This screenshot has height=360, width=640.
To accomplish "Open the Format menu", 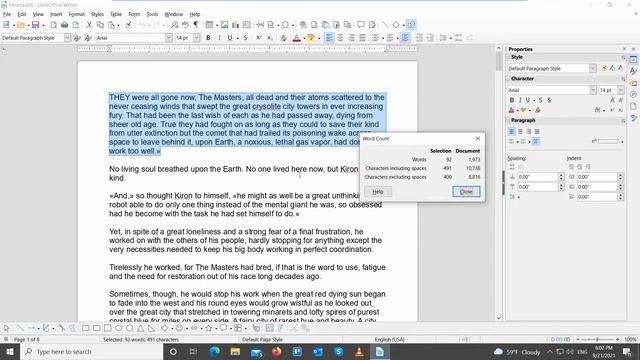I will pos(76,14).
